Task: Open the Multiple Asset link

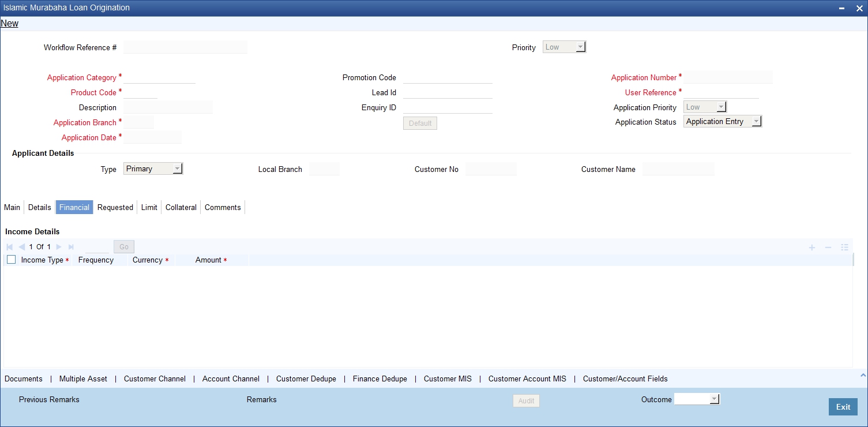Action: click(83, 379)
